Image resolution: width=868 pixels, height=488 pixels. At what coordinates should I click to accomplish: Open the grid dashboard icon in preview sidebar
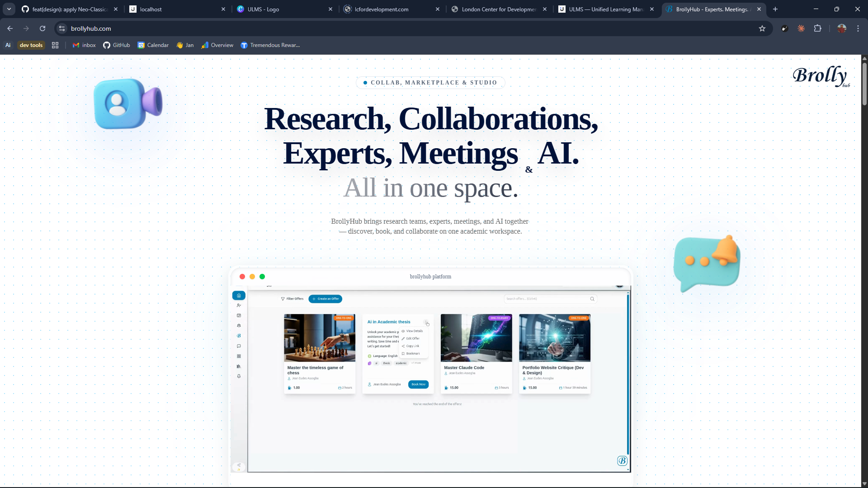coord(239,356)
